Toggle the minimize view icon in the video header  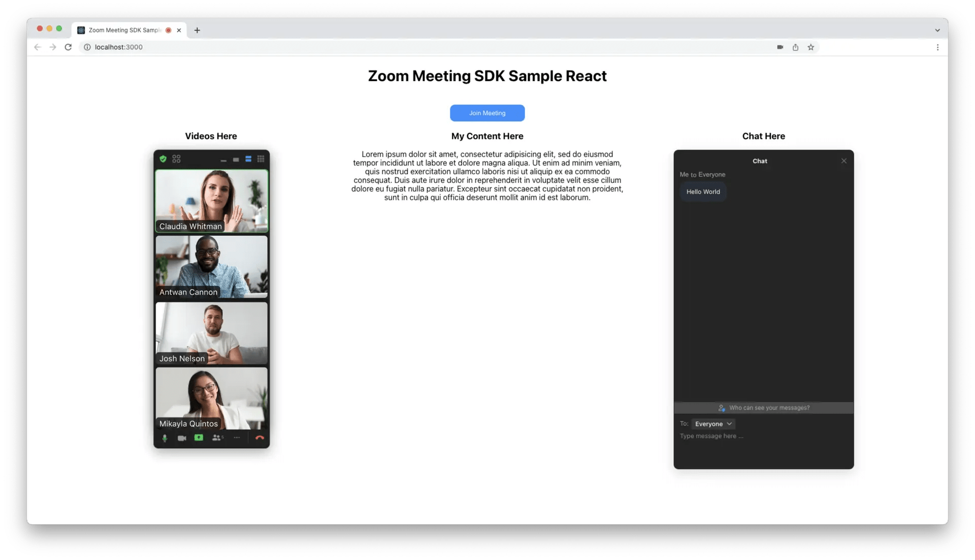[223, 160]
